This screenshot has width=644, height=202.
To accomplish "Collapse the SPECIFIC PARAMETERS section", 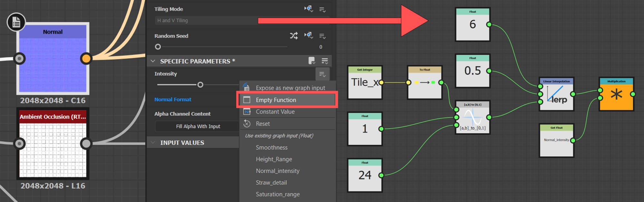I will pos(153,61).
